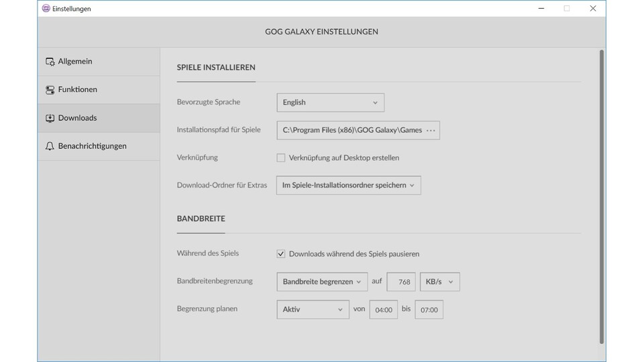This screenshot has width=644, height=362.
Task: Minimize the settings window
Action: [x=541, y=9]
